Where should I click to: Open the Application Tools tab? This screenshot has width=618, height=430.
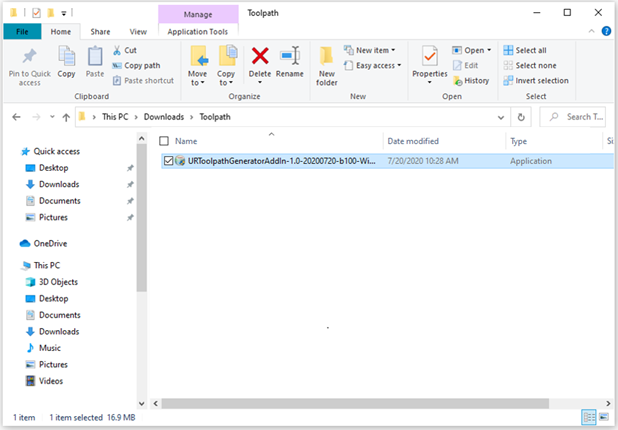(197, 32)
